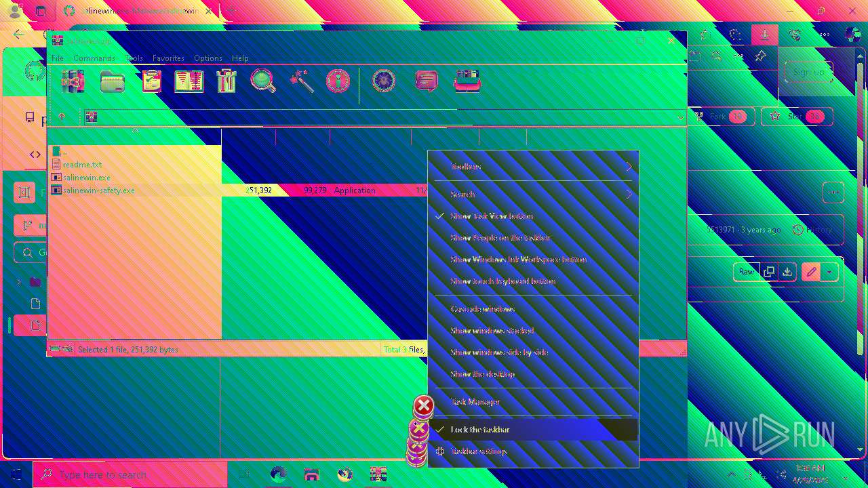Open the WinRAR address path dropdown
This screenshot has height=488, width=868.
point(680,117)
